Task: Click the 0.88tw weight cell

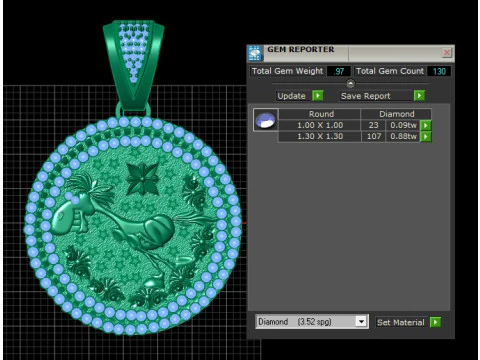Action: [x=403, y=136]
